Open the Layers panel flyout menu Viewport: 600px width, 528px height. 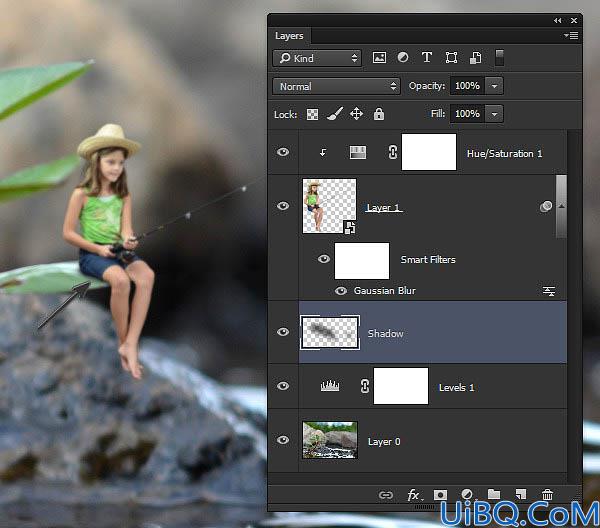571,36
